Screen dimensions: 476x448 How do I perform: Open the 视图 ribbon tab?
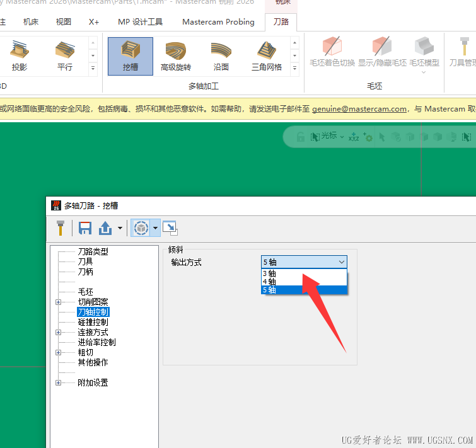(x=64, y=22)
